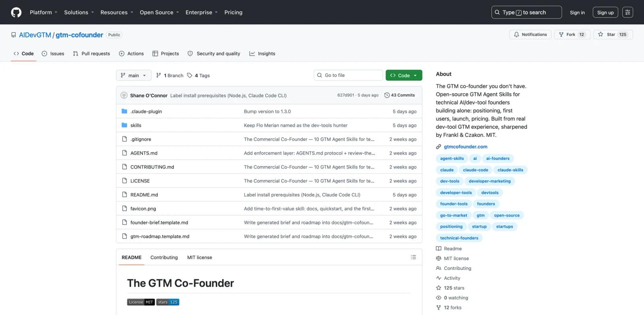Open the README outline icon
Viewport: 644px width, 315px height.
coord(413,257)
